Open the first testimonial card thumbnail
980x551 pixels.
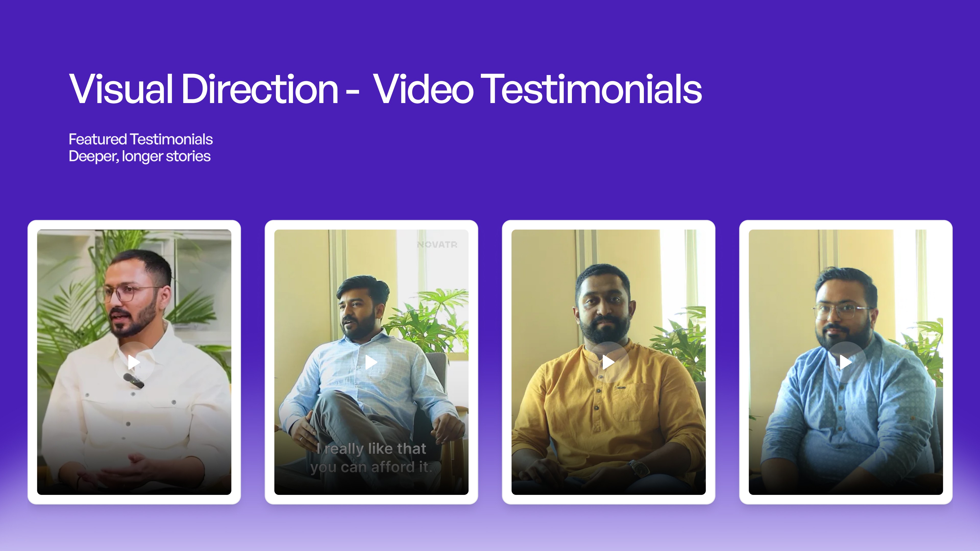134,362
